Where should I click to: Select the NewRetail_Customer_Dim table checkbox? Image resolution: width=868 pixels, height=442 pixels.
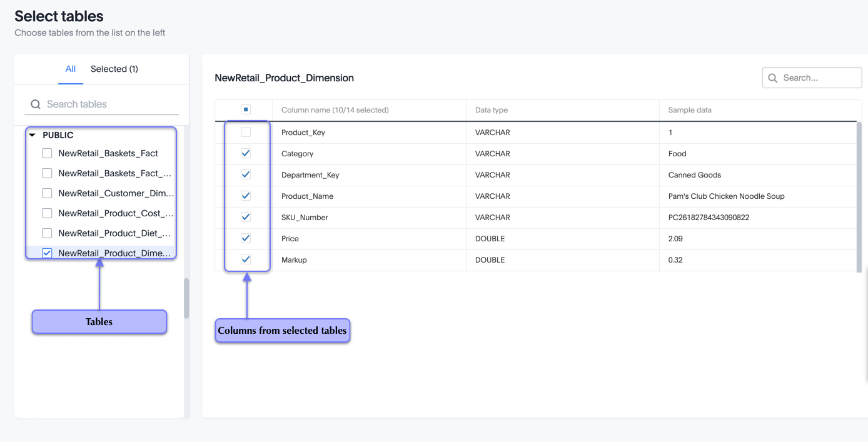46,193
